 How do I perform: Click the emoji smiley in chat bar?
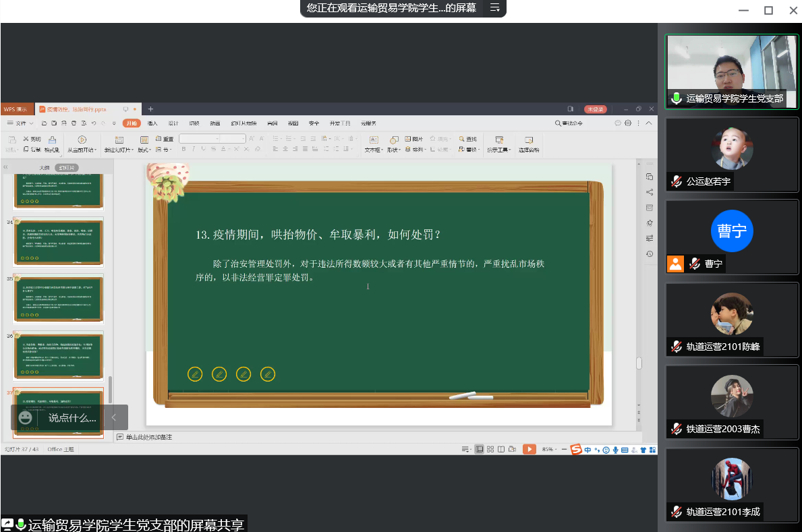point(26,418)
